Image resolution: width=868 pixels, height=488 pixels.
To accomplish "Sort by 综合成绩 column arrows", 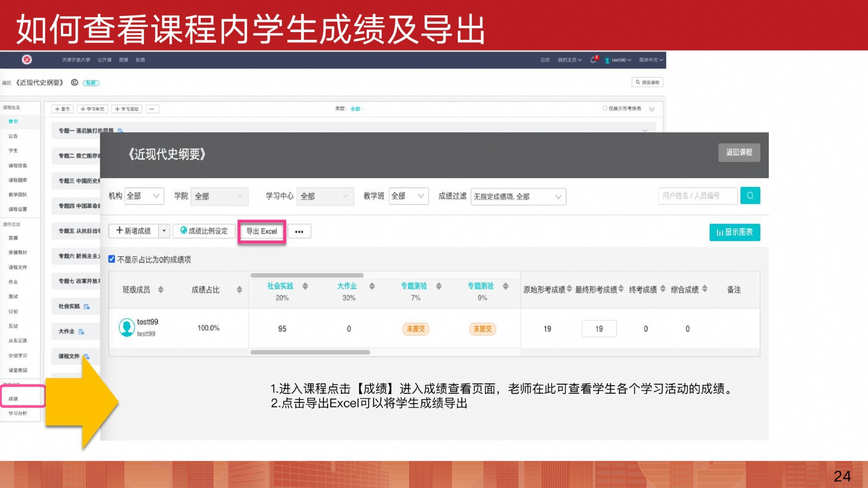I will coord(705,289).
